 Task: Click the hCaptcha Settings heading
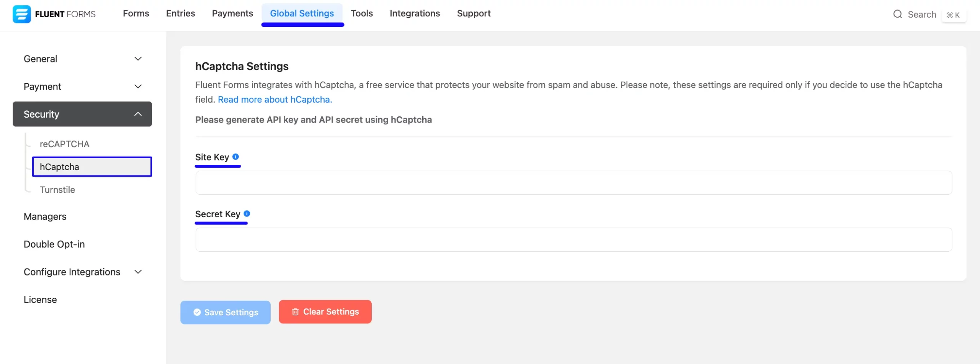[x=242, y=66]
